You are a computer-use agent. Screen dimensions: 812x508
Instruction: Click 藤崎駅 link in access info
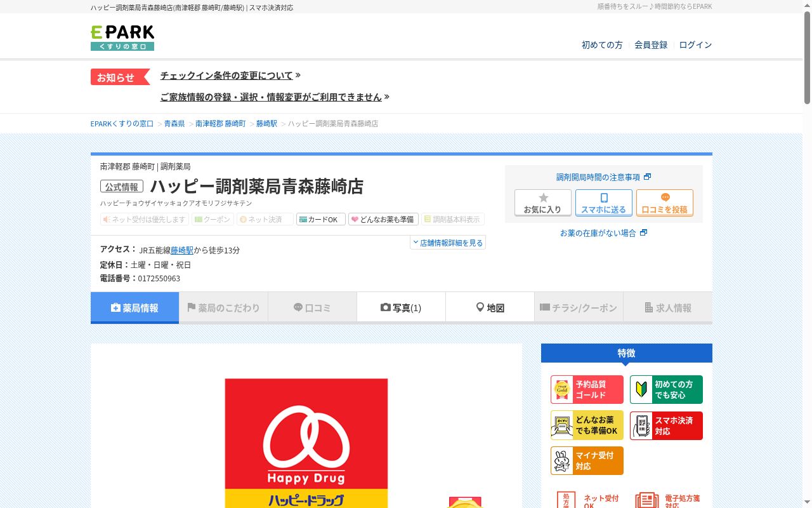click(182, 250)
